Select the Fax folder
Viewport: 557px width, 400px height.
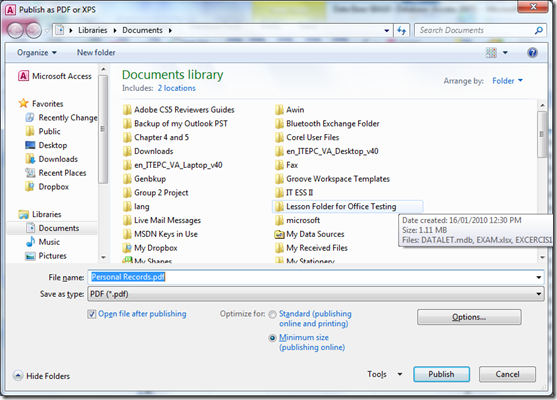[x=286, y=165]
